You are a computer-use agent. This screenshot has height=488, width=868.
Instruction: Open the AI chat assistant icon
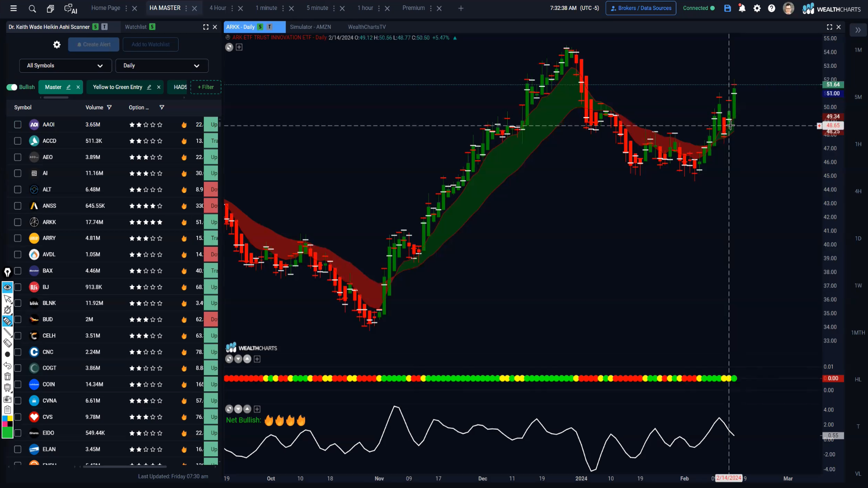[x=71, y=9]
